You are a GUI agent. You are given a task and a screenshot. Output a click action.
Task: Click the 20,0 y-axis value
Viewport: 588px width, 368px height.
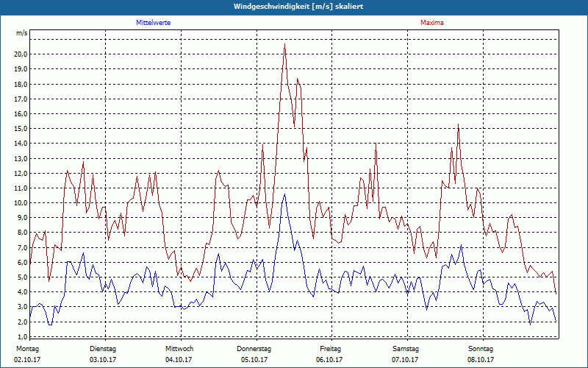click(21, 54)
